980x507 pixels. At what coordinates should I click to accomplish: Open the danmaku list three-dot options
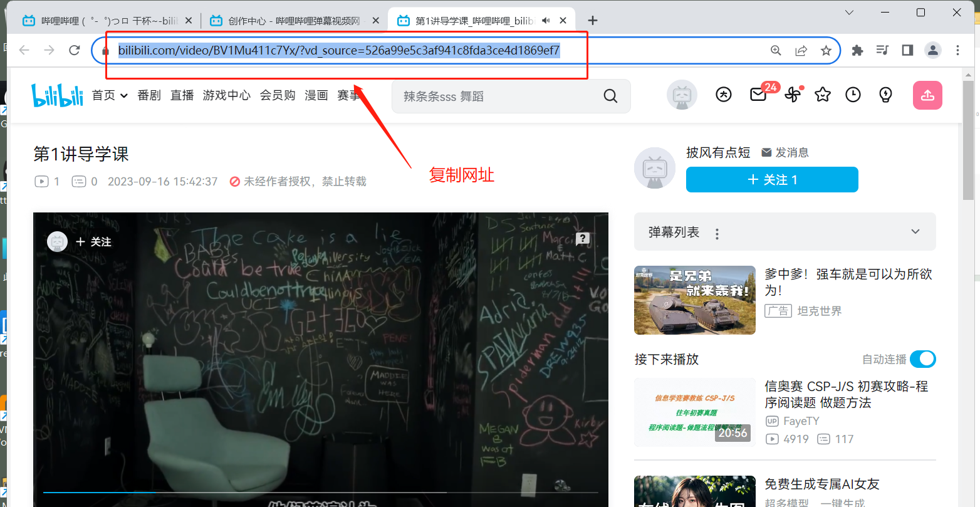click(x=717, y=234)
